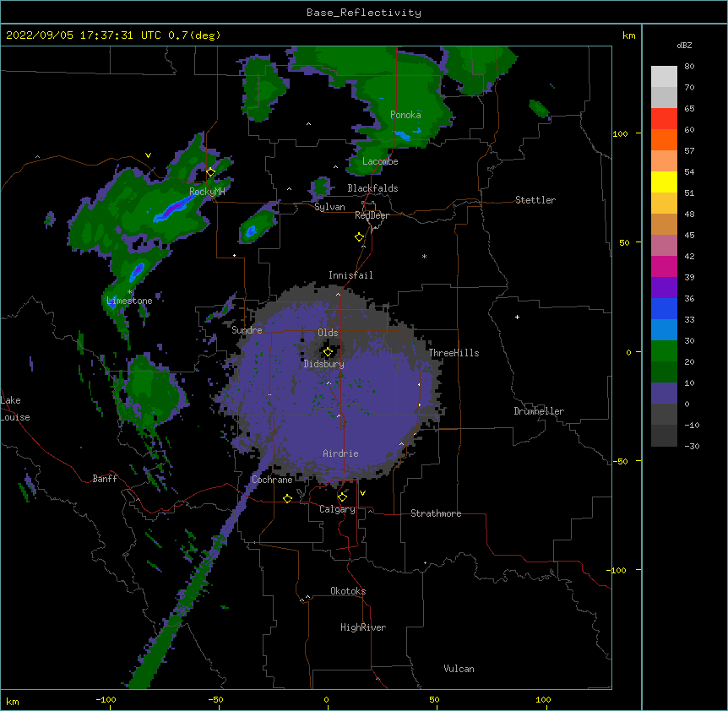Screen dimensions: 728x711
Task: Click the Innisfail city label
Action: tap(350, 275)
